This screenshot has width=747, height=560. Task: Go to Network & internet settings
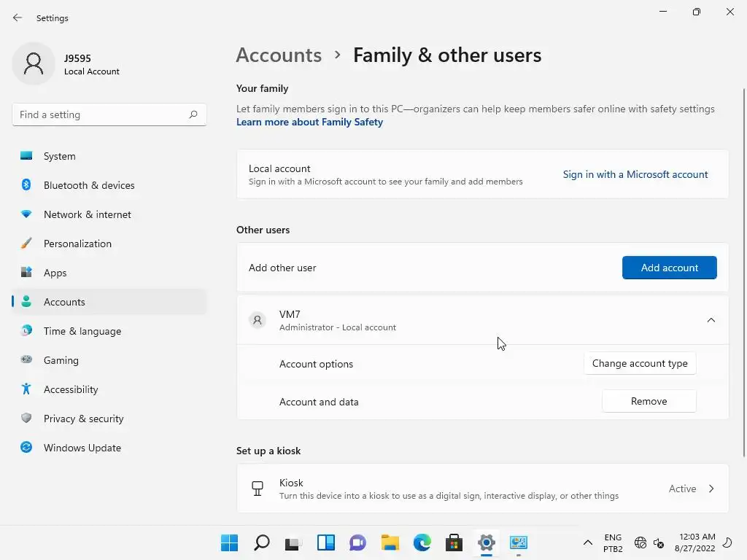click(87, 214)
